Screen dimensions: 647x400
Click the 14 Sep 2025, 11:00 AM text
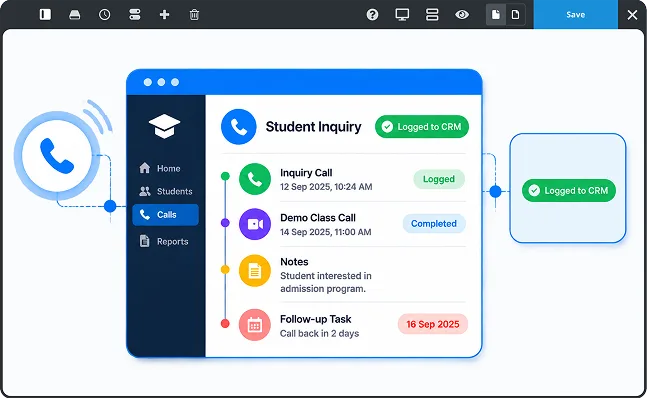326,232
